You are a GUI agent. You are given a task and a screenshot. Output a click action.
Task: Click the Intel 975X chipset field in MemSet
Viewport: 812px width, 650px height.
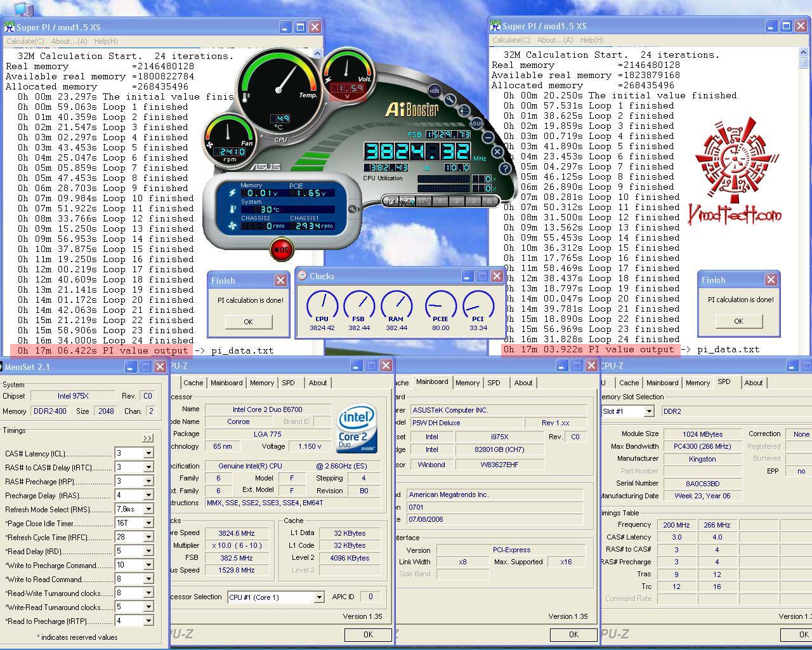tap(73, 396)
